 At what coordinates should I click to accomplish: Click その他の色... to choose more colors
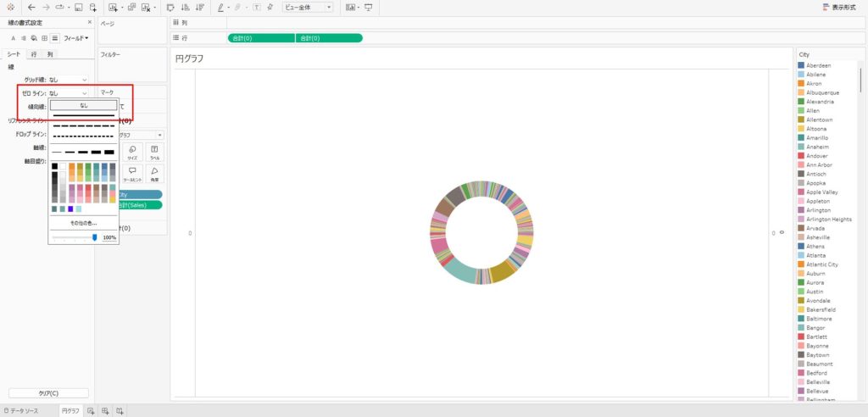tap(83, 223)
